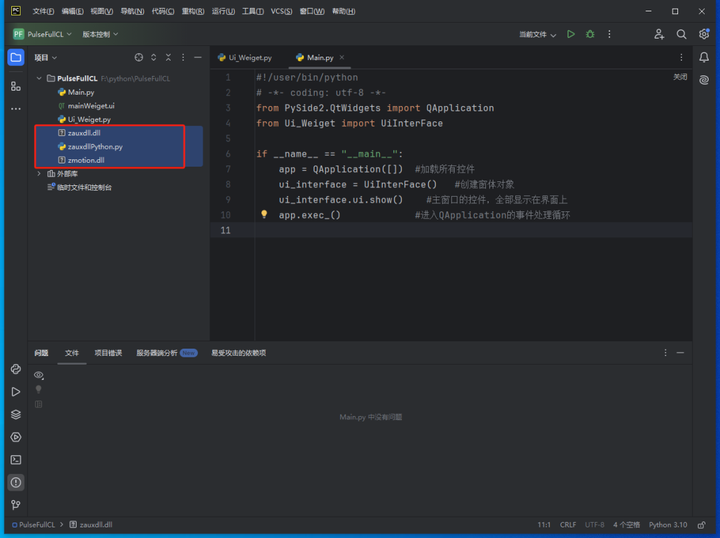The image size is (720, 538).
Task: Show more tool windows ellipsis
Action: pyautogui.click(x=16, y=109)
